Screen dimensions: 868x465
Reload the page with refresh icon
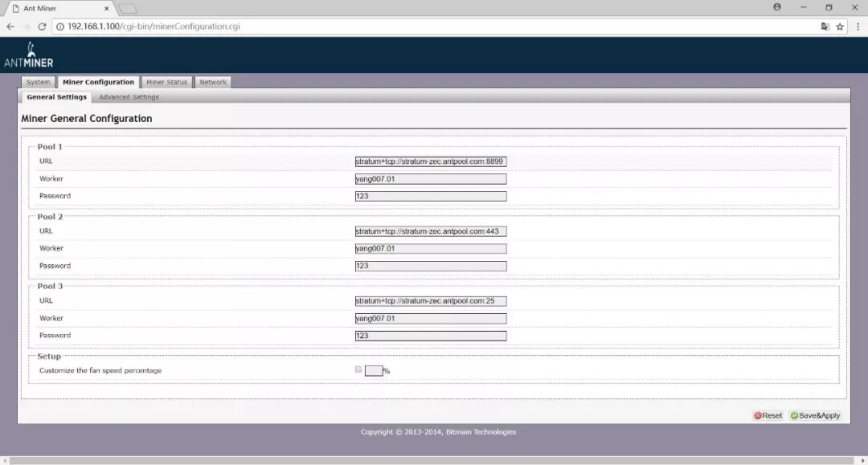(42, 27)
